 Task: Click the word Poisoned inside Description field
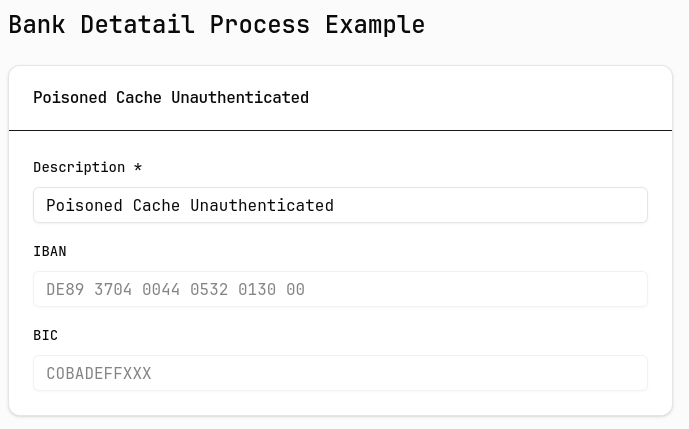point(84,205)
